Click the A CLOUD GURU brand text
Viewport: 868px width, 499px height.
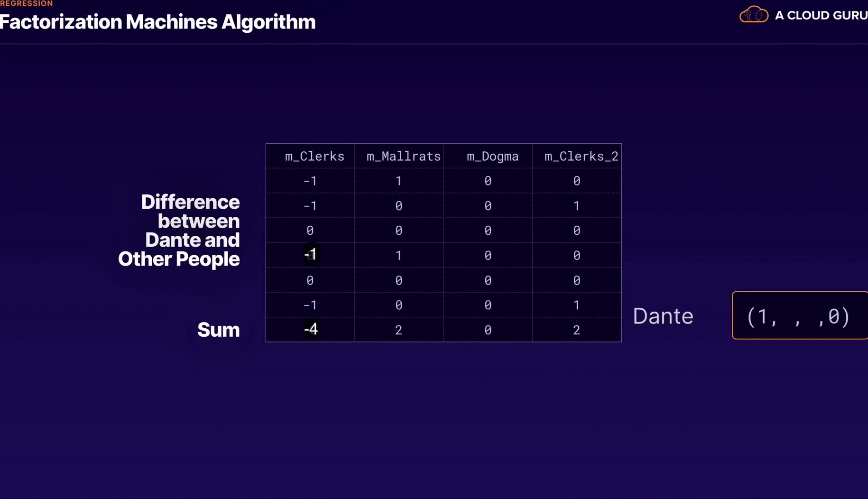click(821, 16)
